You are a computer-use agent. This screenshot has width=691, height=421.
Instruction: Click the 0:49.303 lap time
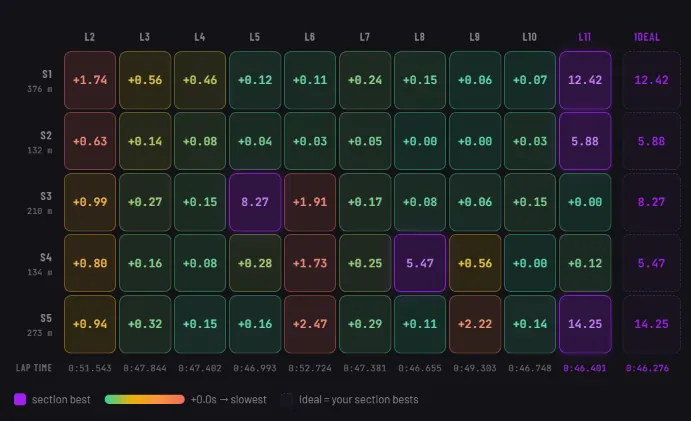click(x=475, y=368)
